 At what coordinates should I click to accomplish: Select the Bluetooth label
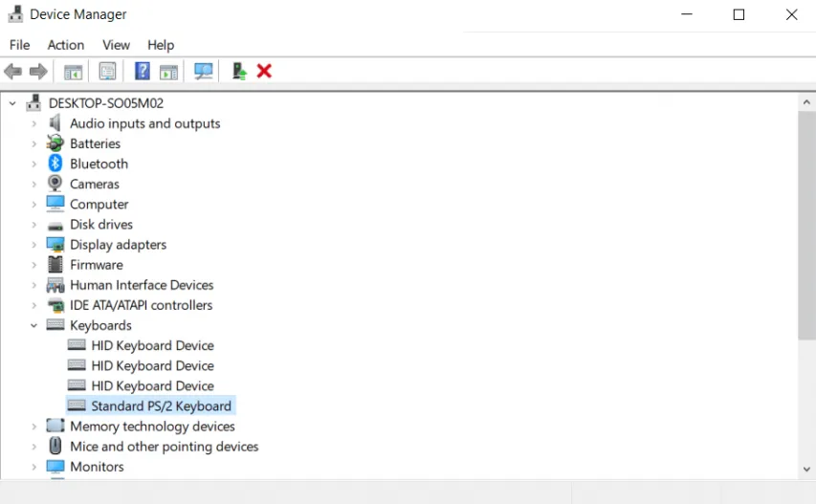[x=99, y=164]
